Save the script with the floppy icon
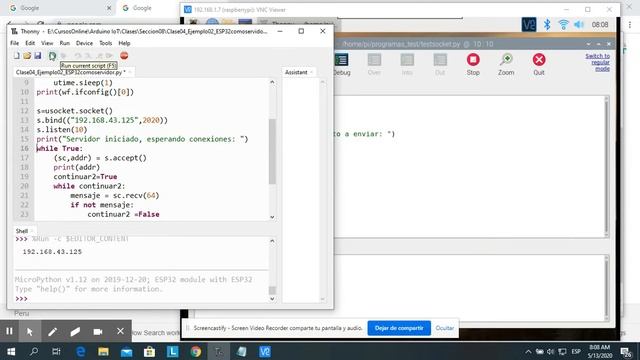The width and height of the screenshot is (640, 360). [x=38, y=56]
